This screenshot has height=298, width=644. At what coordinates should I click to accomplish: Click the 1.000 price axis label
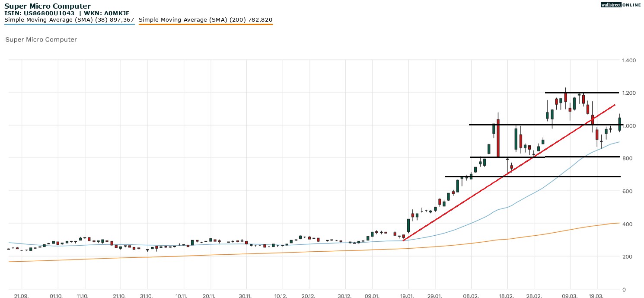(x=629, y=126)
